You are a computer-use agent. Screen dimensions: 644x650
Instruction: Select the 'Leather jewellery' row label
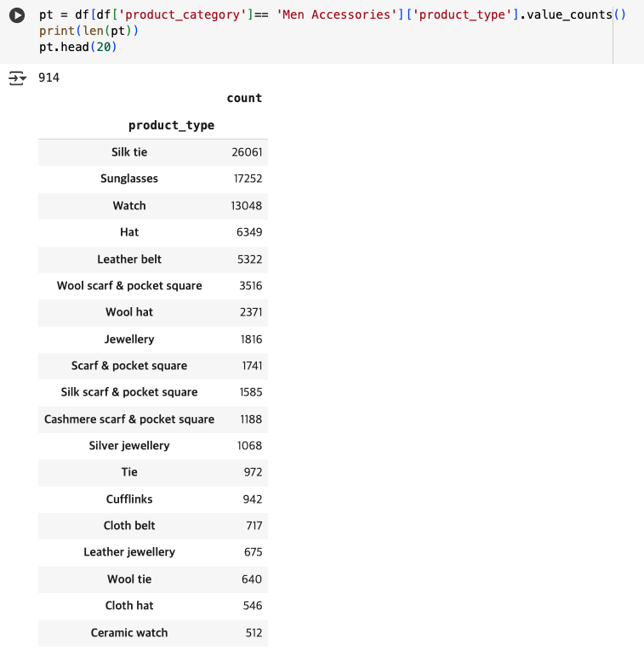click(129, 552)
